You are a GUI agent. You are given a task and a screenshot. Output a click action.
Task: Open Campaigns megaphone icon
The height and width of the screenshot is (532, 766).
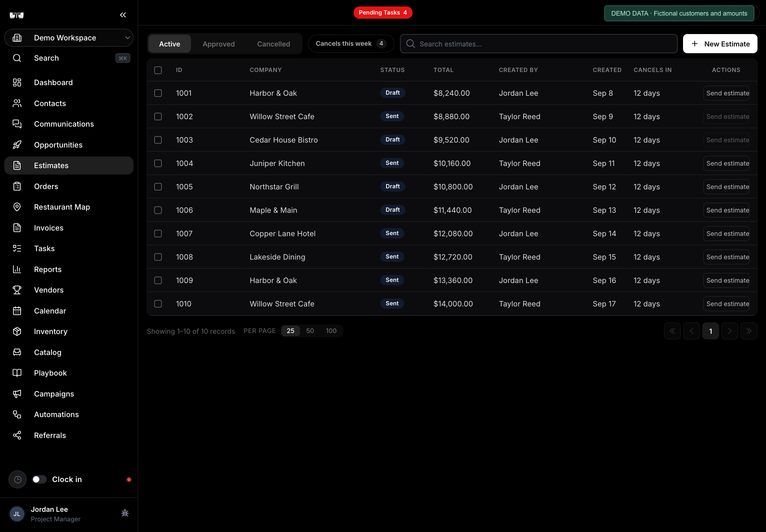tap(17, 394)
